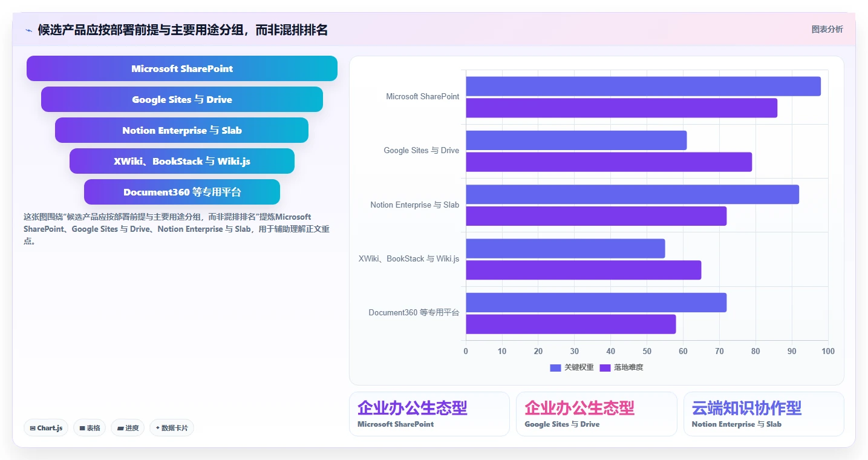Screen dimensions: 868x460
Task: Click the 表格 tag chip
Action: (x=90, y=428)
